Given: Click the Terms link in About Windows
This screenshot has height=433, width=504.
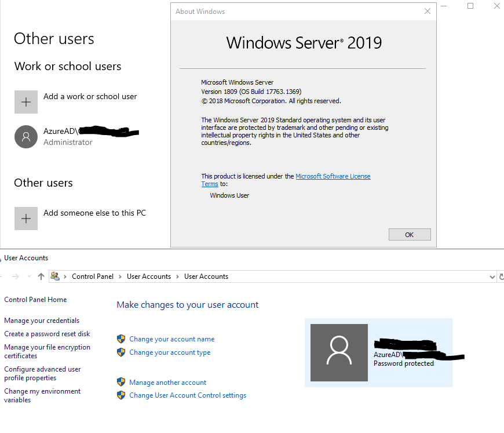Looking at the screenshot, I should [x=210, y=184].
